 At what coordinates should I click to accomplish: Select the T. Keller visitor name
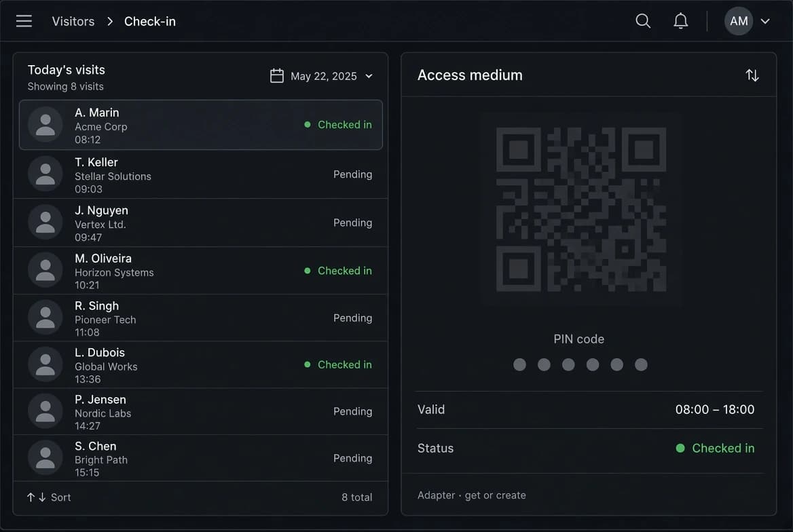(96, 162)
